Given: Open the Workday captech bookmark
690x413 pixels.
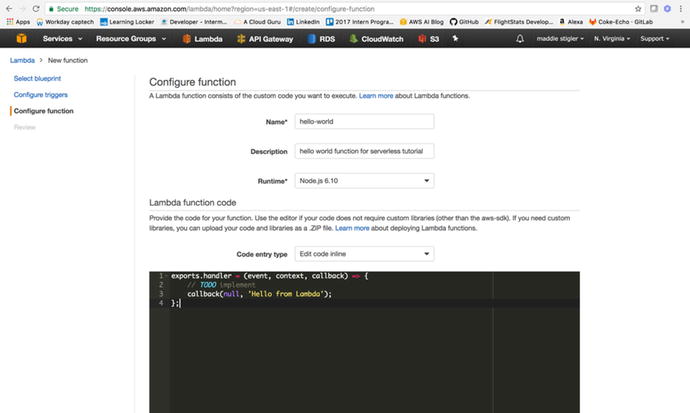Looking at the screenshot, I should pyautogui.click(x=65, y=22).
